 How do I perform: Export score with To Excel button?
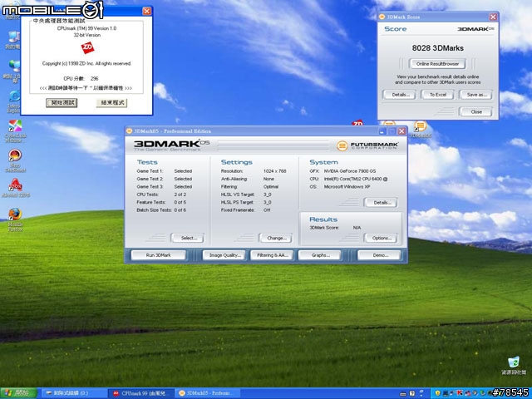click(x=438, y=95)
